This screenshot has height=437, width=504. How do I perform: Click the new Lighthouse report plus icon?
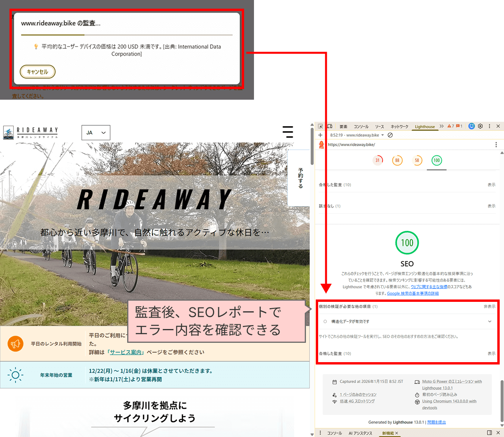[321, 135]
